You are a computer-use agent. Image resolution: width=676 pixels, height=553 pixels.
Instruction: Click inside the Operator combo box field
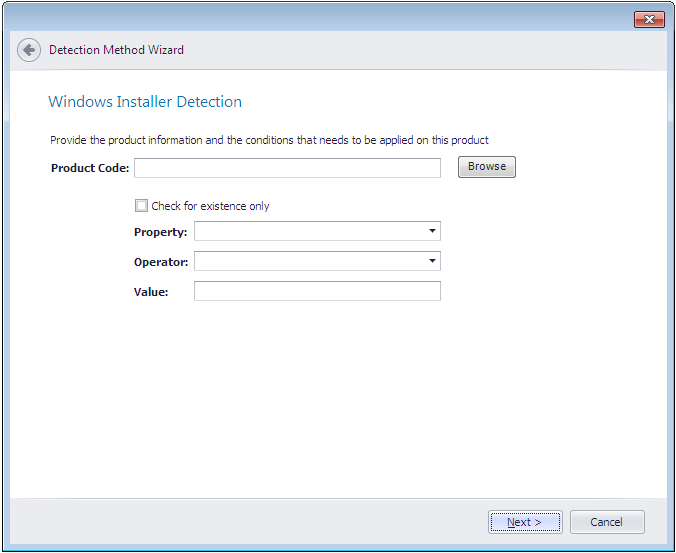click(x=308, y=262)
